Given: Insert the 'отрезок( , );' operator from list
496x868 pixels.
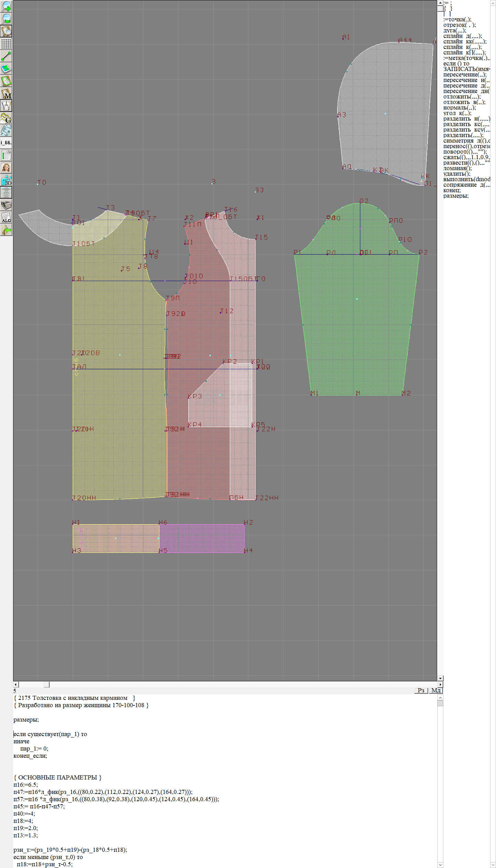Looking at the screenshot, I should click(x=459, y=25).
